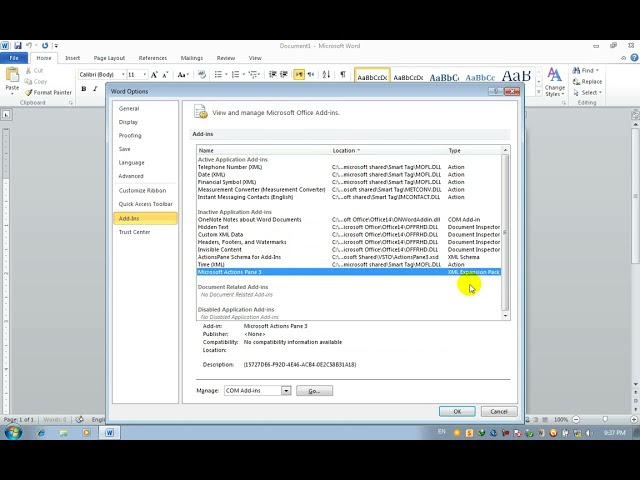640x480 pixels.
Task: Click the Grow Font icon
Action: click(x=154, y=75)
